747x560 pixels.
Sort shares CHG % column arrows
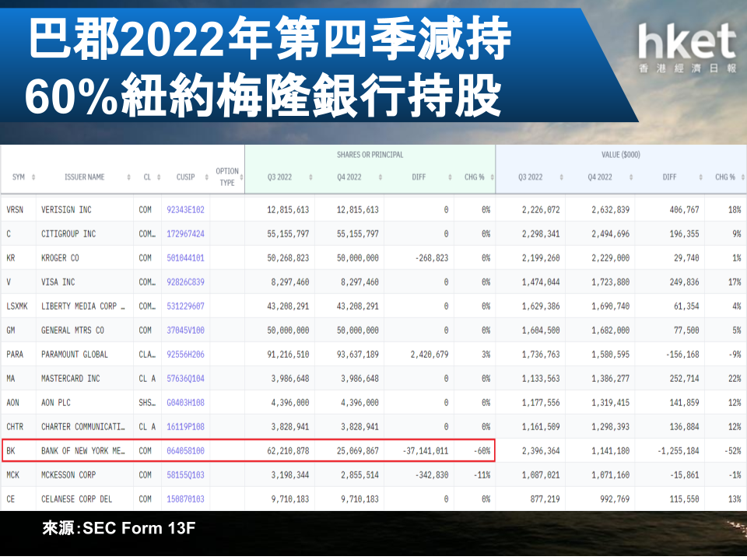click(492, 177)
